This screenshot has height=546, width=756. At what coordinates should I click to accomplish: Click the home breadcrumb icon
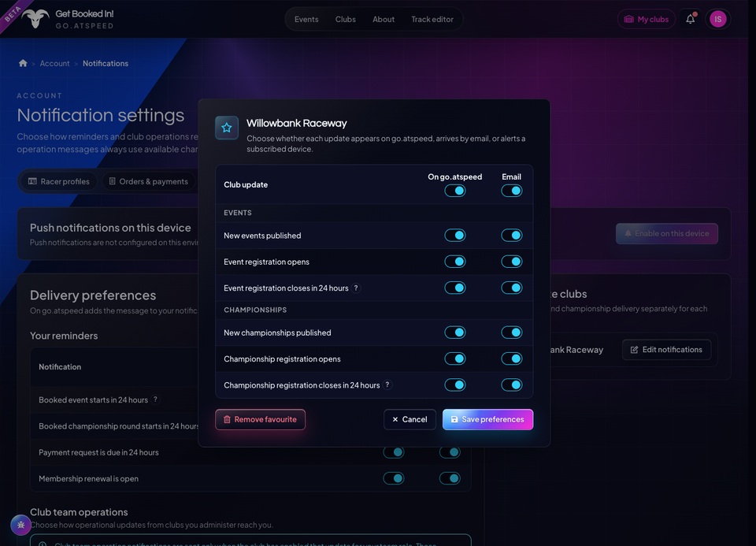point(23,63)
